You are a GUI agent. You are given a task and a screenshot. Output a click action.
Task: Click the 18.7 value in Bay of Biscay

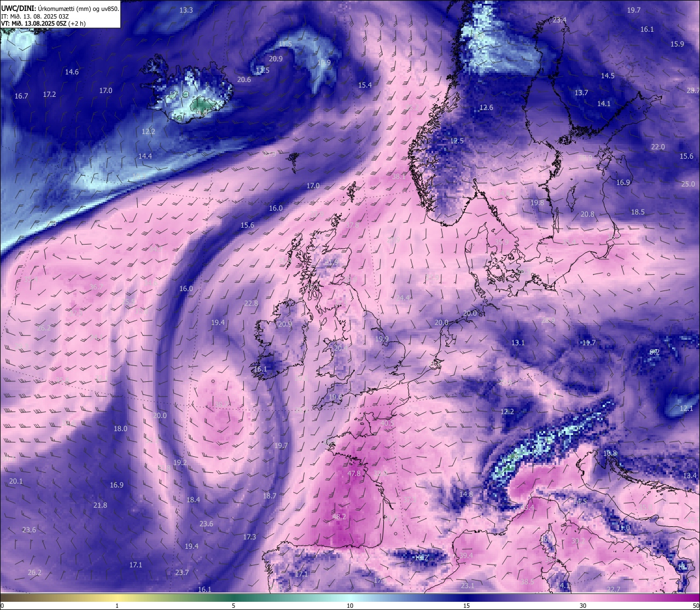[270, 496]
